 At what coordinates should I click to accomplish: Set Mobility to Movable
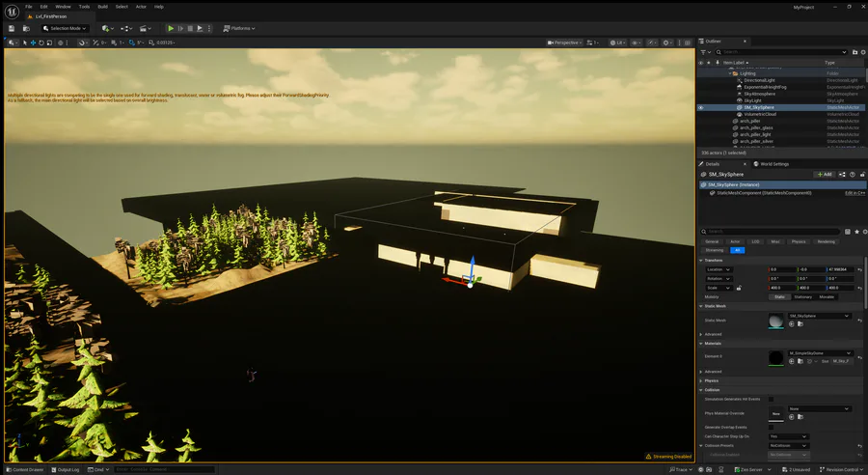click(x=827, y=297)
